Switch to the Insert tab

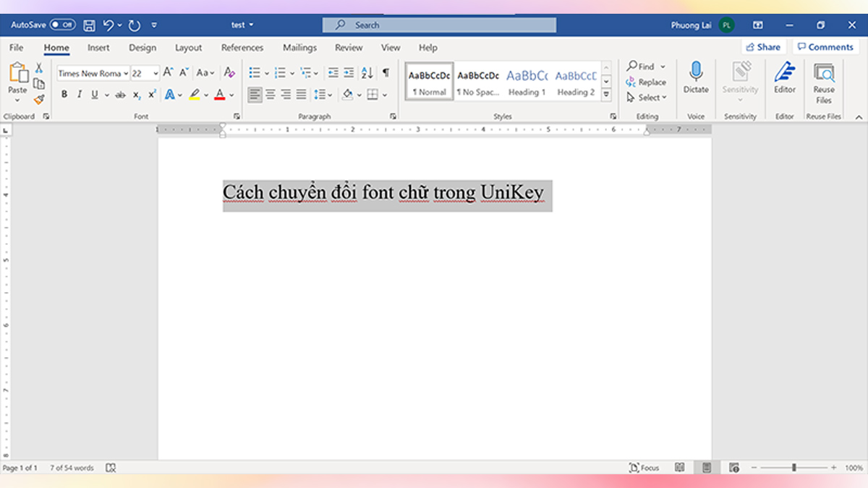[x=98, y=48]
